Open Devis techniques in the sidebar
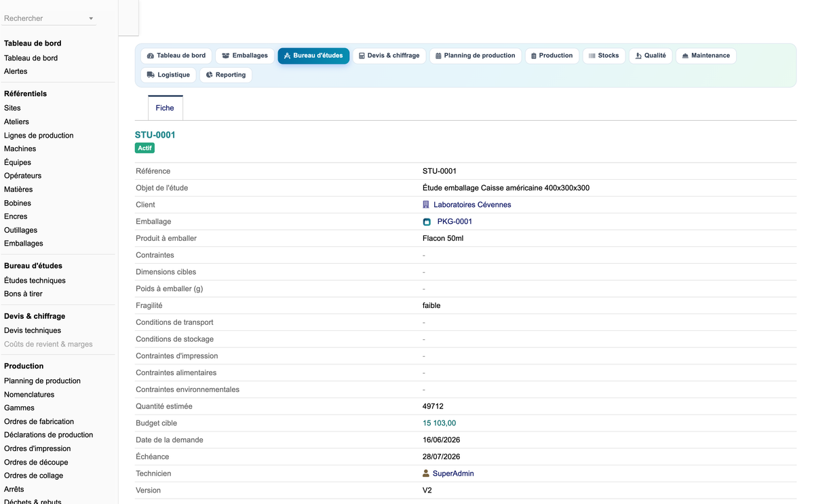The image size is (814, 504). [x=33, y=330]
